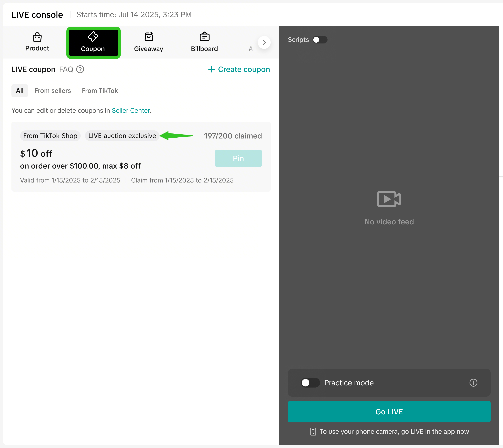Click the phone camera icon
This screenshot has height=448, width=503.
tap(313, 432)
